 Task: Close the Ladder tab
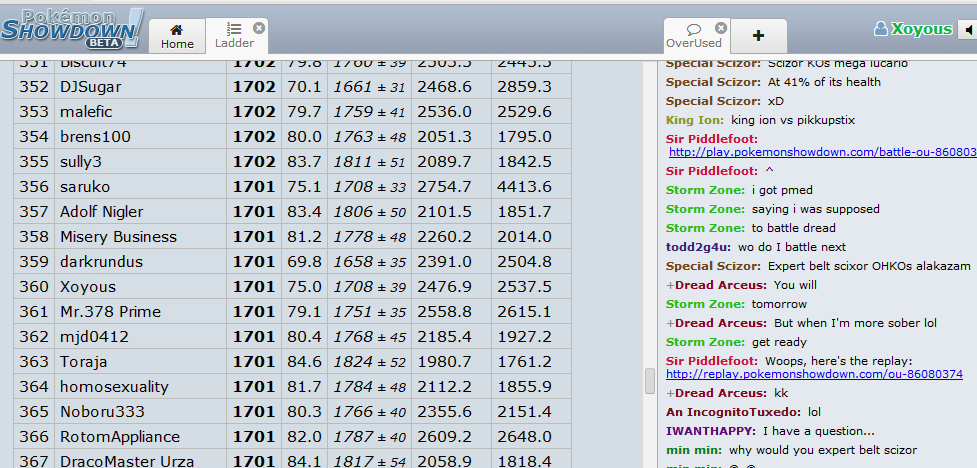[259, 28]
